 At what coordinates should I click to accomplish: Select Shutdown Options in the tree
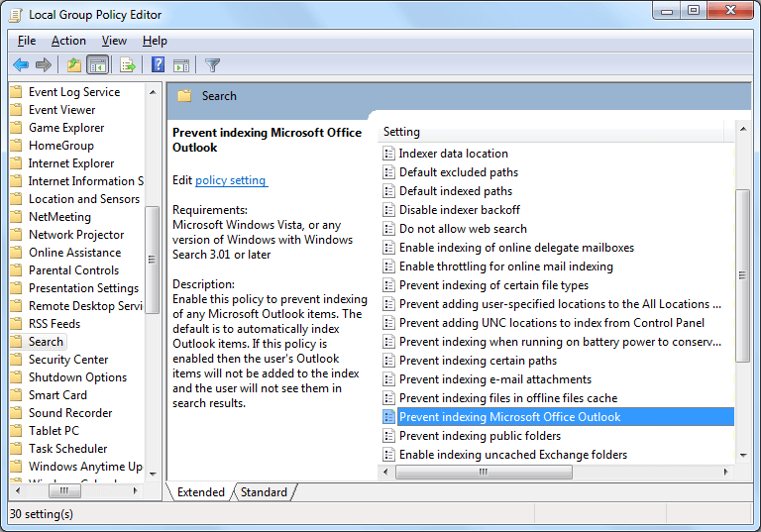coord(77,377)
